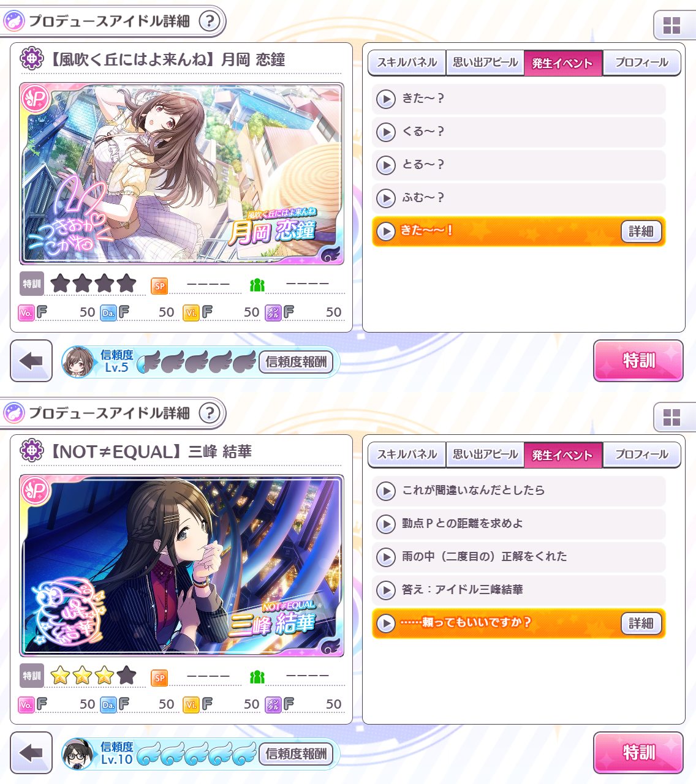This screenshot has height=784, width=696.
Task: Play the くる～？ event
Action: (518, 132)
